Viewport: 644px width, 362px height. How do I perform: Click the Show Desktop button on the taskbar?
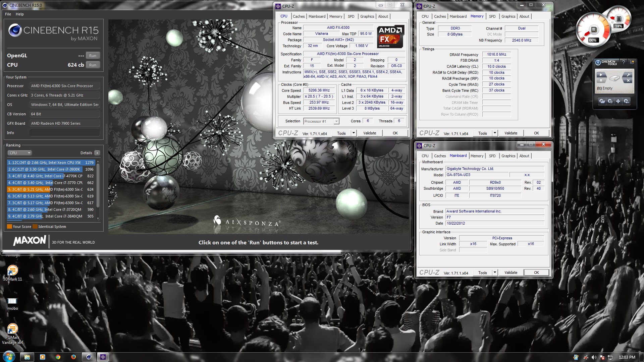pos(641,357)
